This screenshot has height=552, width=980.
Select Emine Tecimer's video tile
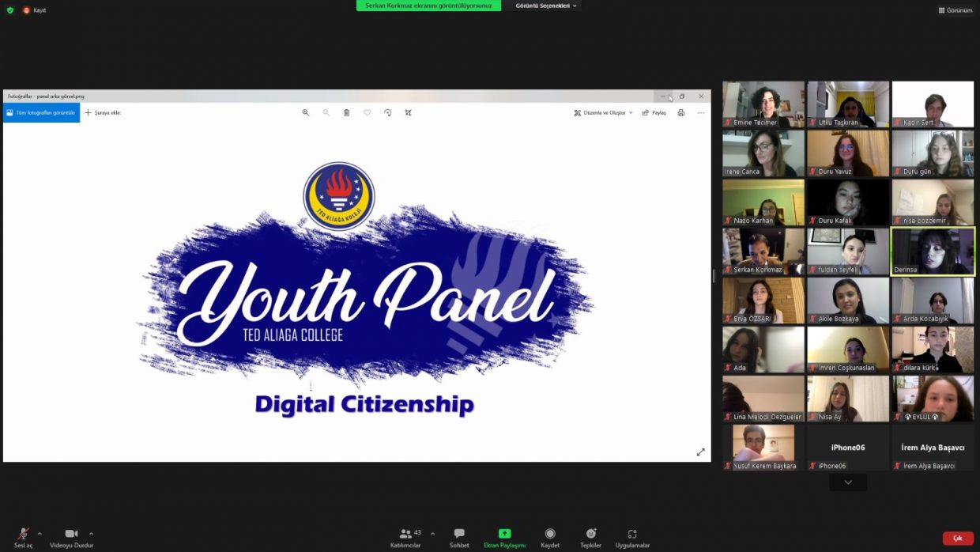click(763, 104)
